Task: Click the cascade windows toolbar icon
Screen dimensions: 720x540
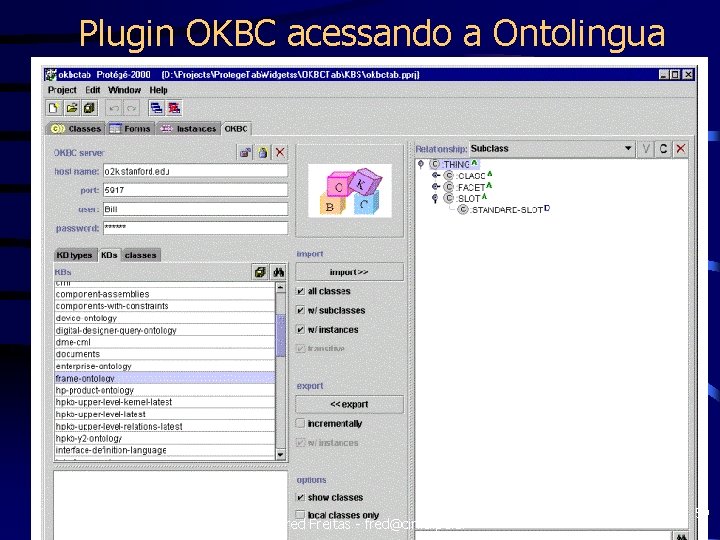Action: (x=156, y=108)
